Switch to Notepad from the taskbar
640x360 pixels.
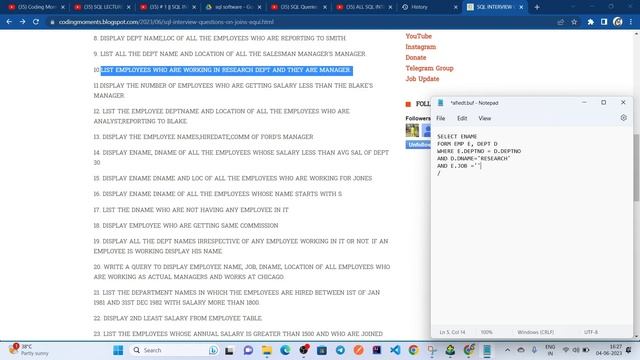[x=487, y=350]
